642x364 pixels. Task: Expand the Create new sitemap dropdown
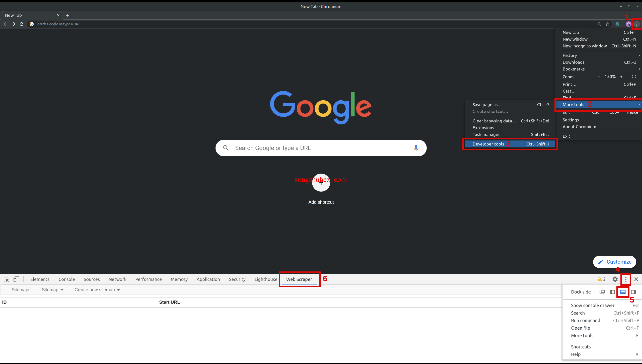tap(97, 289)
